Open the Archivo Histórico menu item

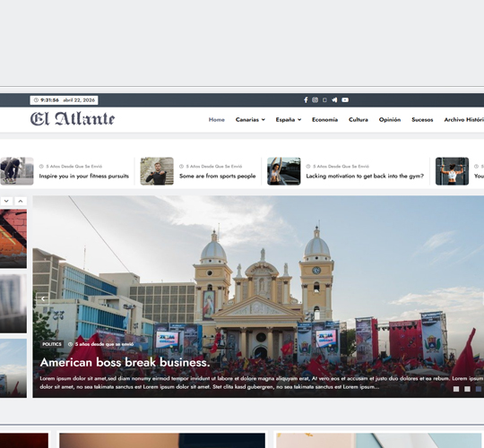point(464,120)
